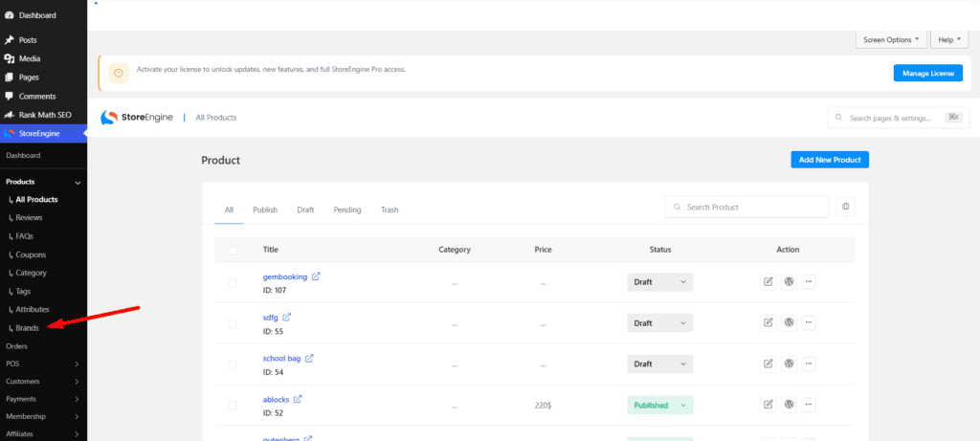Toggle the select-all checkbox in table header
The width and height of the screenshot is (980, 441).
tap(233, 250)
